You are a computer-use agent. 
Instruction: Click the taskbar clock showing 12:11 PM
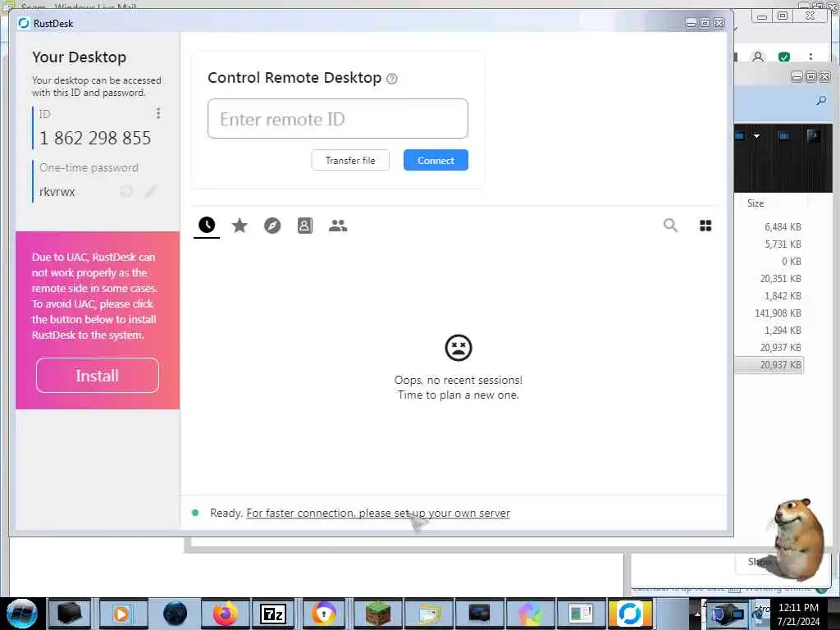tap(798, 614)
